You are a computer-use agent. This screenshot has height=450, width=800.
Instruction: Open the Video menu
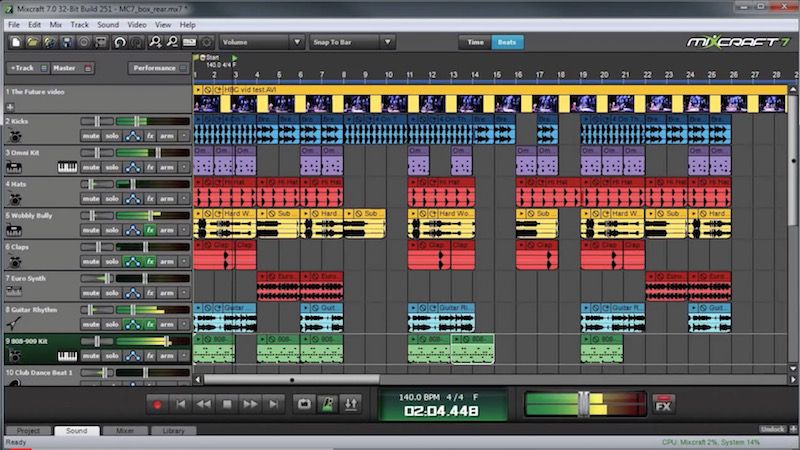click(x=137, y=25)
